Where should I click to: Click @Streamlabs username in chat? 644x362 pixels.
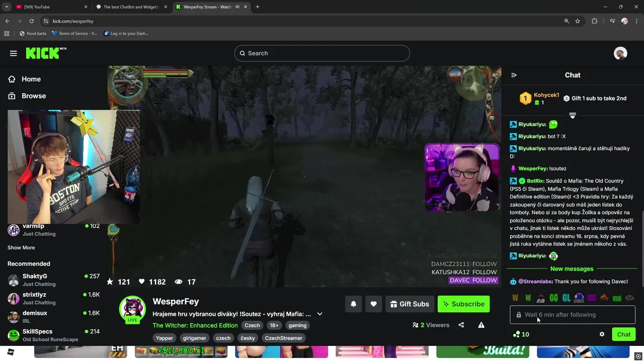tap(535, 282)
